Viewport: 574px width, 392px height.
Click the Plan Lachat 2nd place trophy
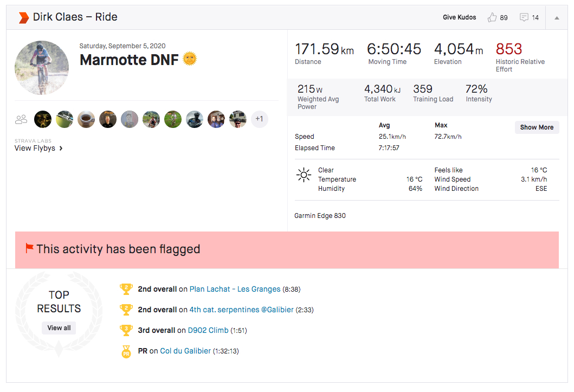(x=126, y=290)
